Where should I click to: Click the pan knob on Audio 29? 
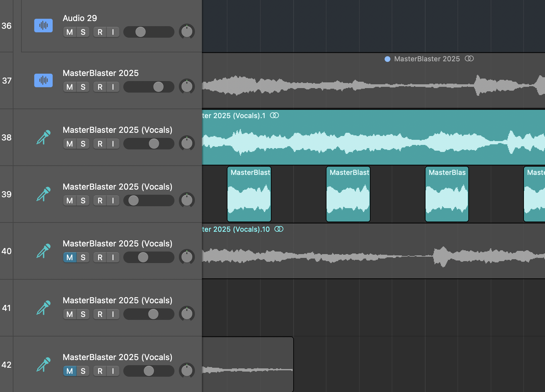[x=187, y=32]
